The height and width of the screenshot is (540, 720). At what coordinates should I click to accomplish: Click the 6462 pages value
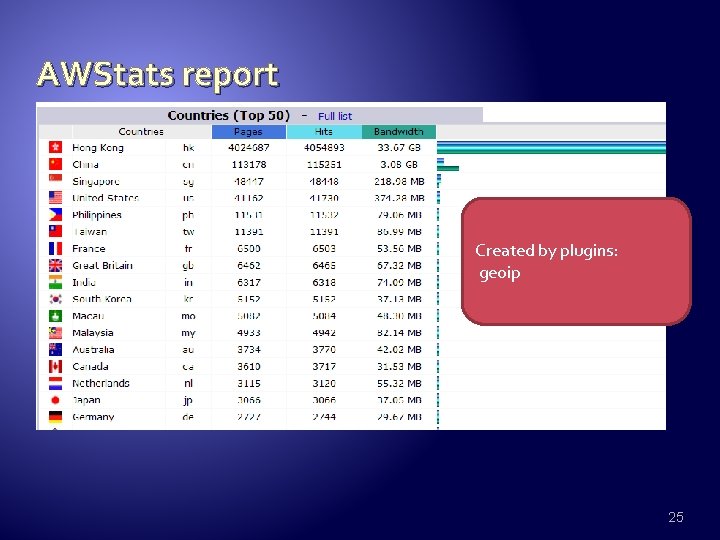coord(248,265)
